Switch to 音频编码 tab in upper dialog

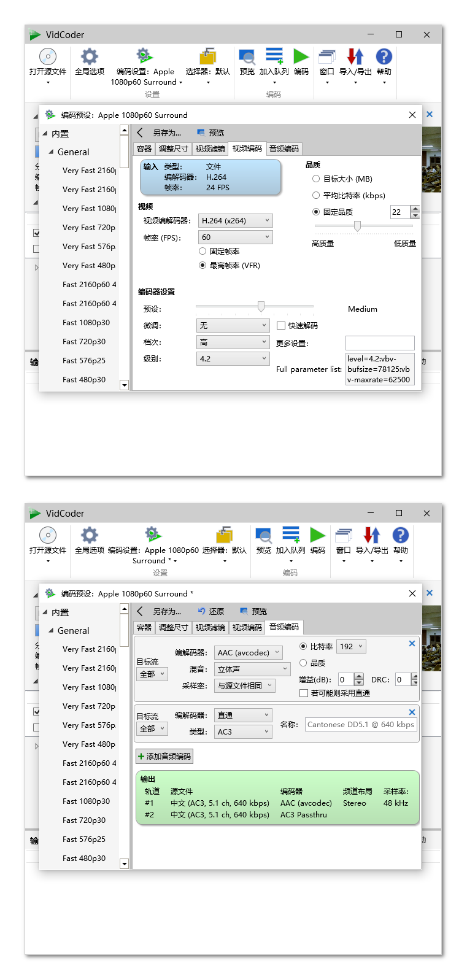[x=284, y=149]
